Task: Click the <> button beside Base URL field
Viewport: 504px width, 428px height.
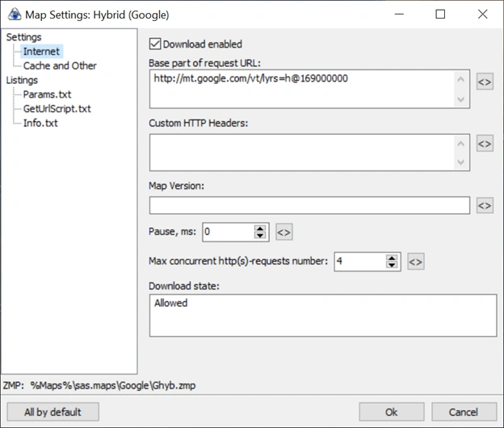Action: coord(484,82)
